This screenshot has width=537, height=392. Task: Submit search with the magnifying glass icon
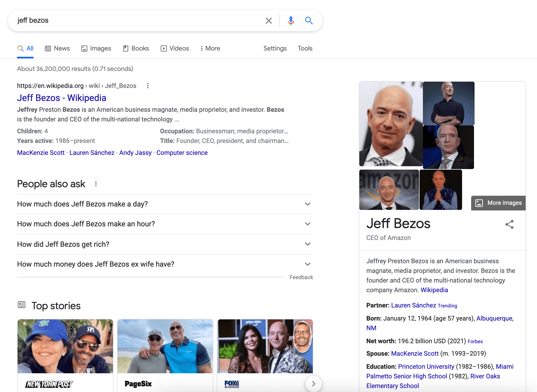click(309, 20)
